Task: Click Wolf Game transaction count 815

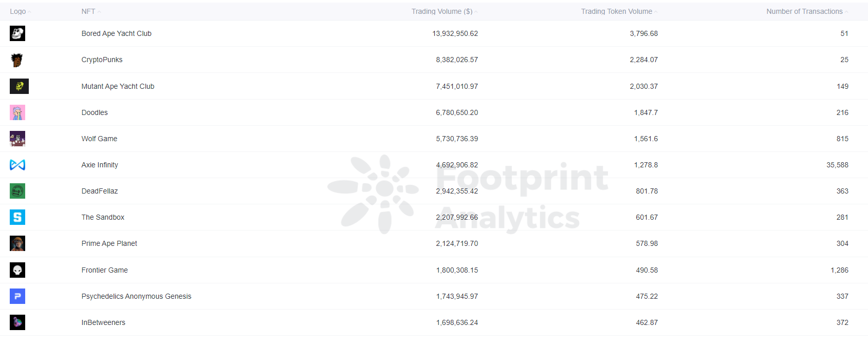Action: coord(843,139)
